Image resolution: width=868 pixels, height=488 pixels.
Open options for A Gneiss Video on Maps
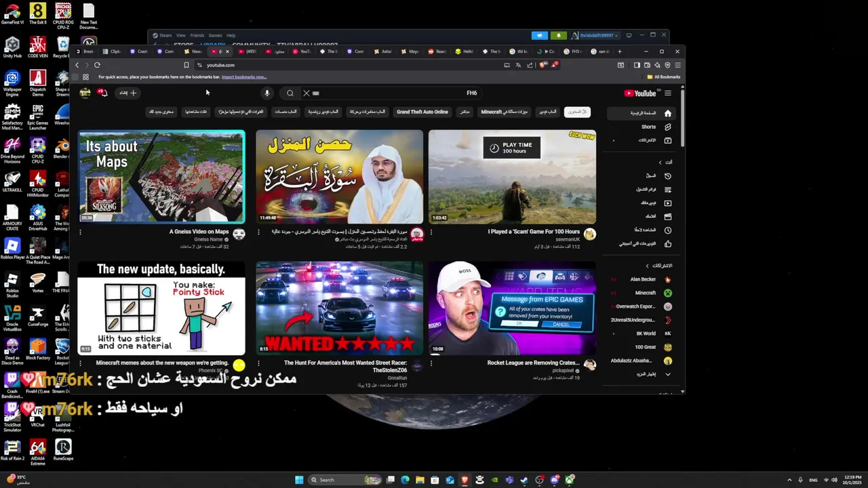[80, 232]
